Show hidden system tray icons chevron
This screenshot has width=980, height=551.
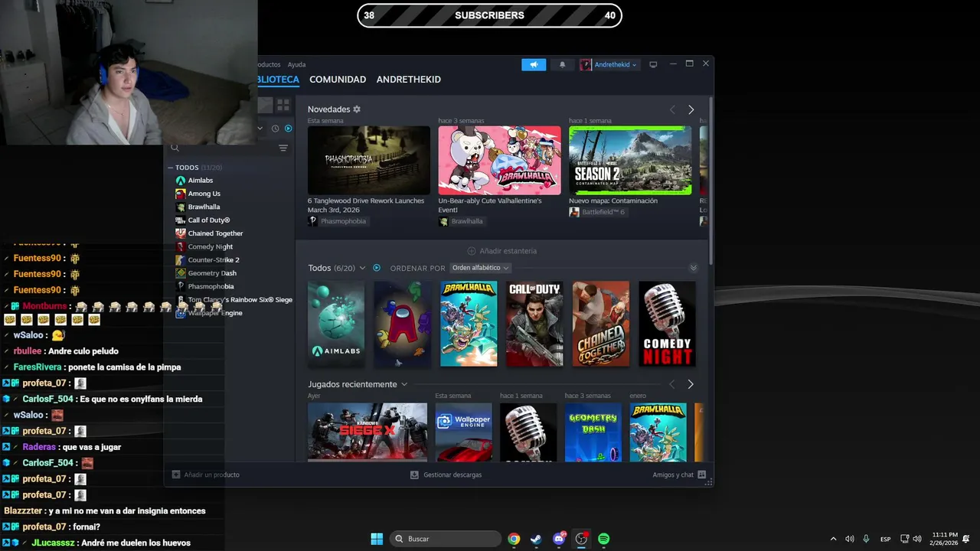coord(833,539)
